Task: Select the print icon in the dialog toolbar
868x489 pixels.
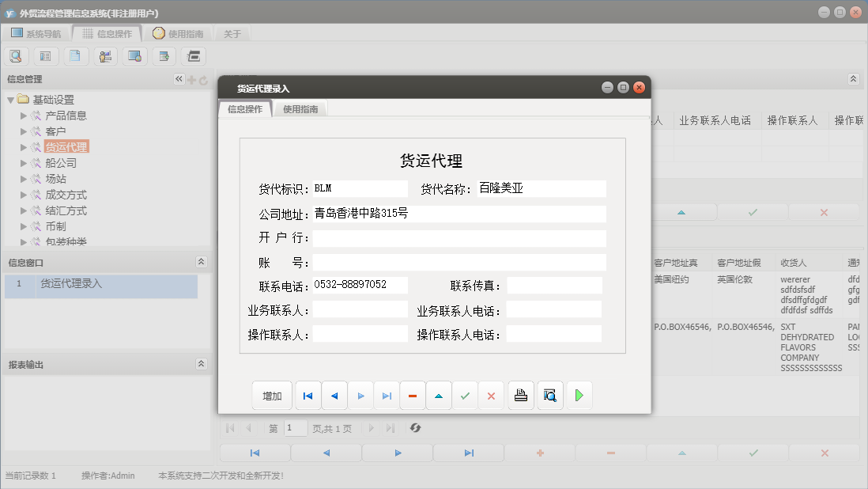Action: tap(520, 395)
